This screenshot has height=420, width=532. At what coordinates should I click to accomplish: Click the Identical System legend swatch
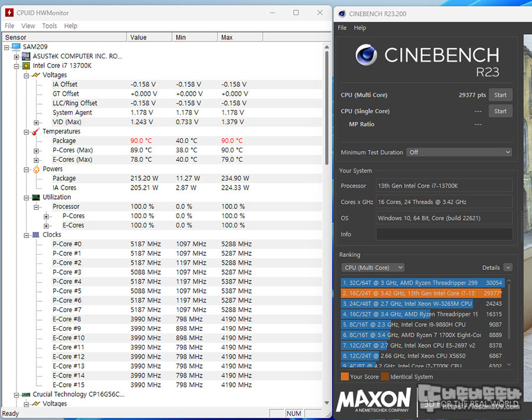pos(385,377)
